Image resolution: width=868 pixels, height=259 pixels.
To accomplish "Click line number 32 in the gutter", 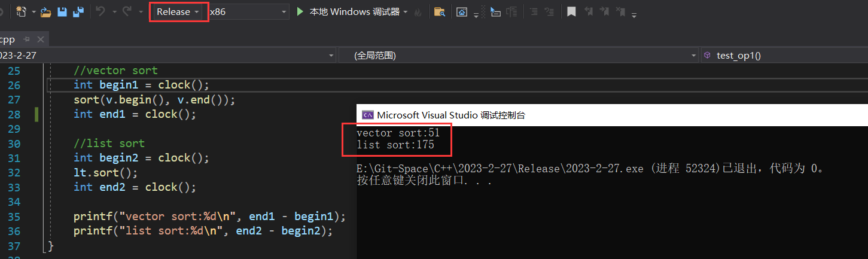I will 14,173.
